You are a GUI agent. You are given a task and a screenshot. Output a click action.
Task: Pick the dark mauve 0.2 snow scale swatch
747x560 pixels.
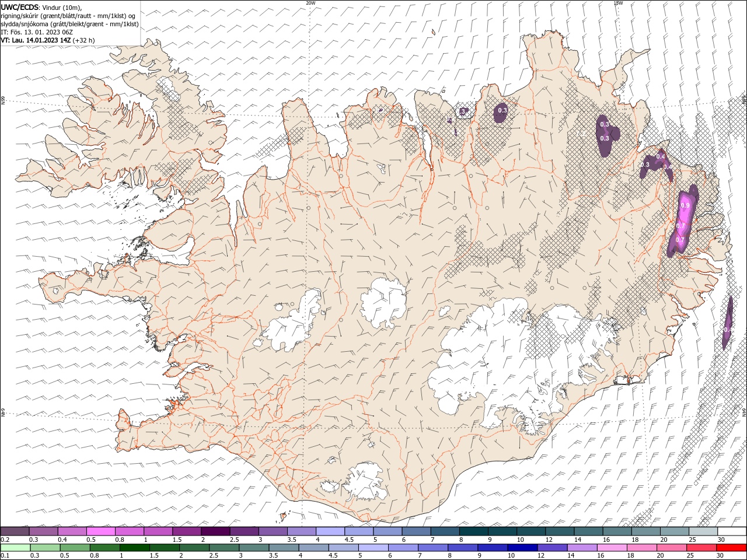[15, 531]
